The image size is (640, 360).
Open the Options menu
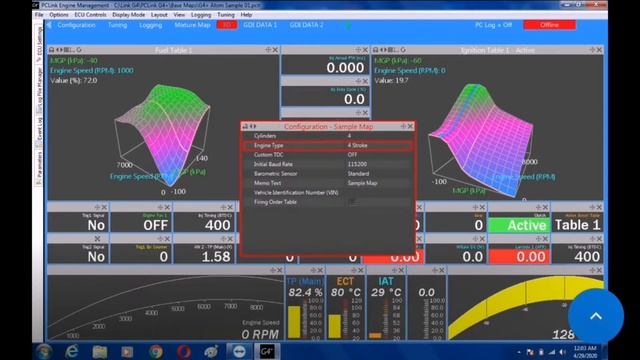click(x=59, y=15)
